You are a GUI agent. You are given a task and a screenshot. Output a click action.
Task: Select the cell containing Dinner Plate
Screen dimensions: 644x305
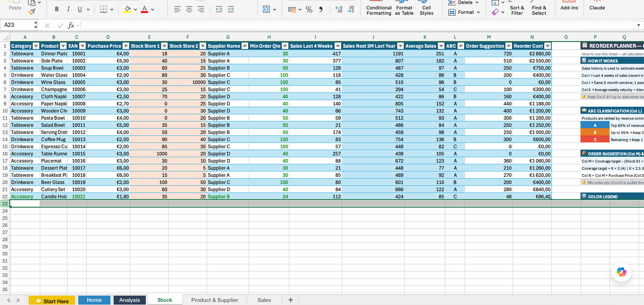pyautogui.click(x=54, y=53)
